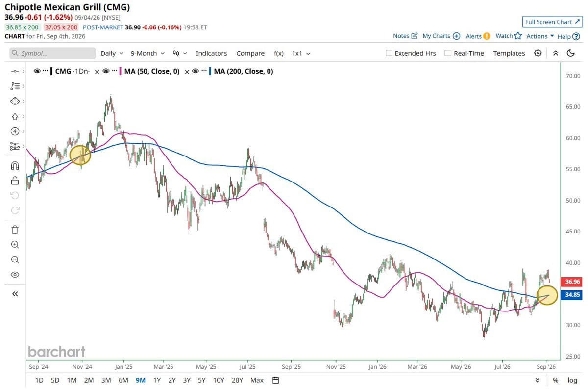This screenshot has width=588, height=389.
Task: Open the Indicators menu
Action: [x=211, y=53]
